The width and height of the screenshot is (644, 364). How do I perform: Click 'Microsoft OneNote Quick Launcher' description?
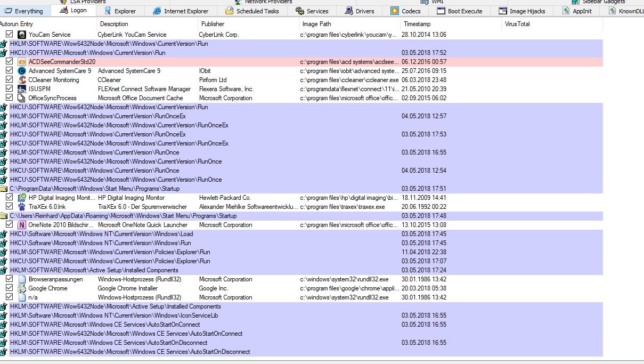coord(142,225)
